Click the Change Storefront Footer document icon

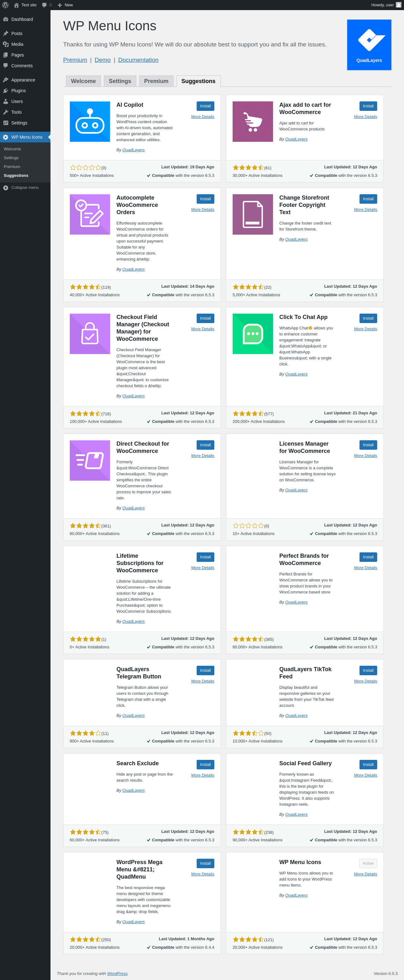(253, 214)
